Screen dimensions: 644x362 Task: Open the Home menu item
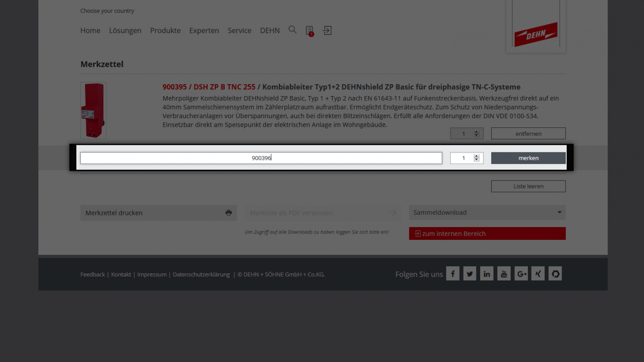(90, 31)
